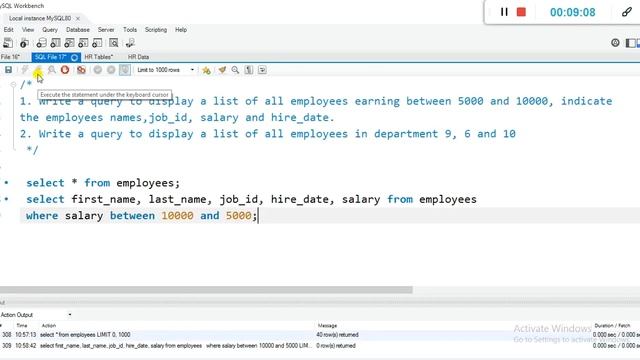This screenshot has height=360, width=640.
Task: Close Local instance MySQL80 connection tab
Action: pos(78,18)
